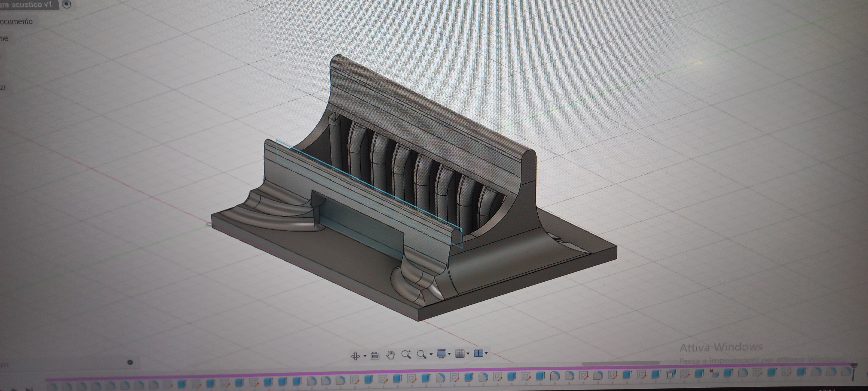This screenshot has width=868, height=391.
Task: Click the Viewports layout icon
Action: tap(478, 353)
